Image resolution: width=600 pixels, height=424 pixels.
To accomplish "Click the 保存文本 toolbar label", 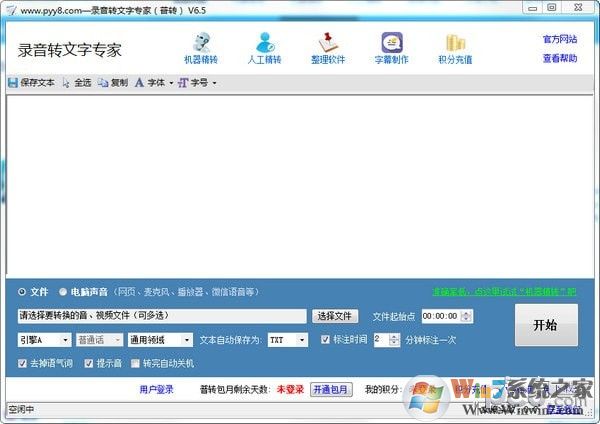I will click(38, 83).
